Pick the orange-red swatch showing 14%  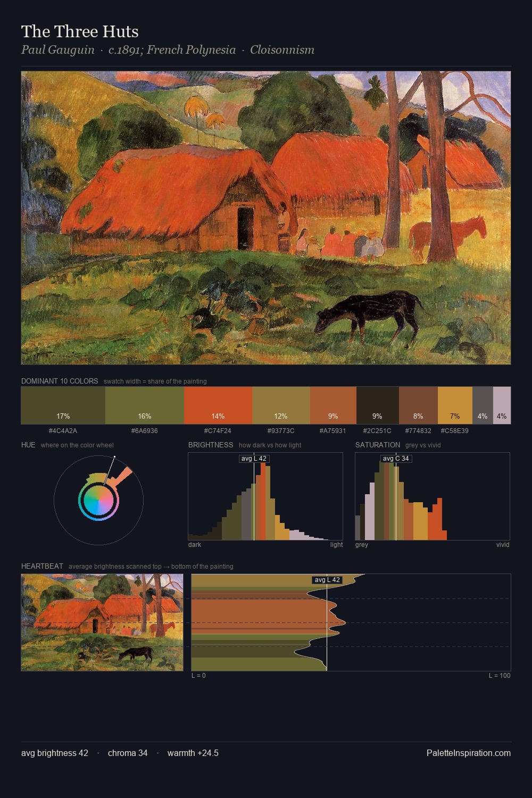(218, 405)
